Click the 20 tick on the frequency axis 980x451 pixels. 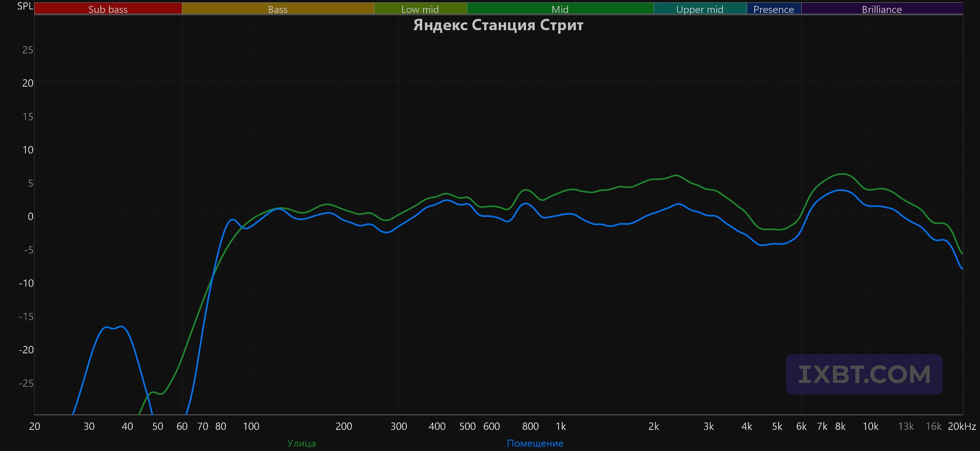coord(34,426)
